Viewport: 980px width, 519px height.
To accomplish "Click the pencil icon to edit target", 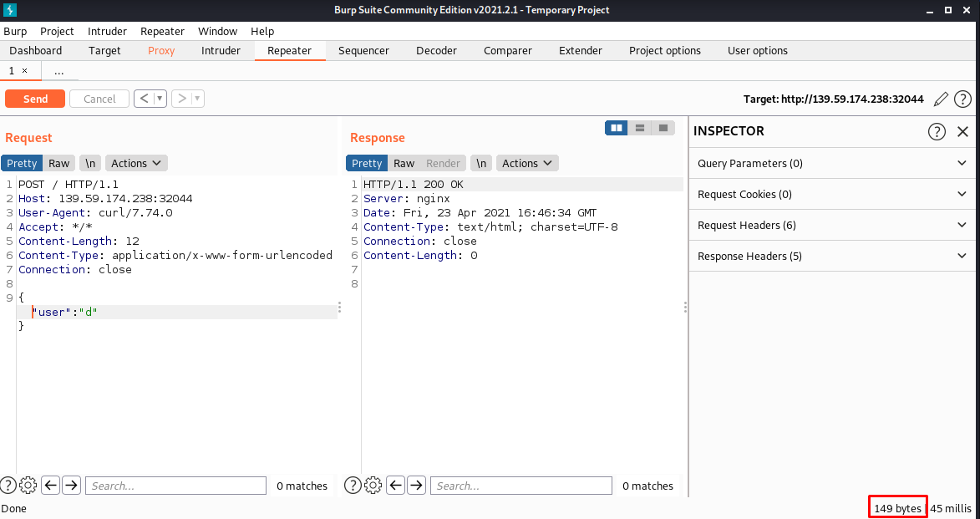I will 941,99.
